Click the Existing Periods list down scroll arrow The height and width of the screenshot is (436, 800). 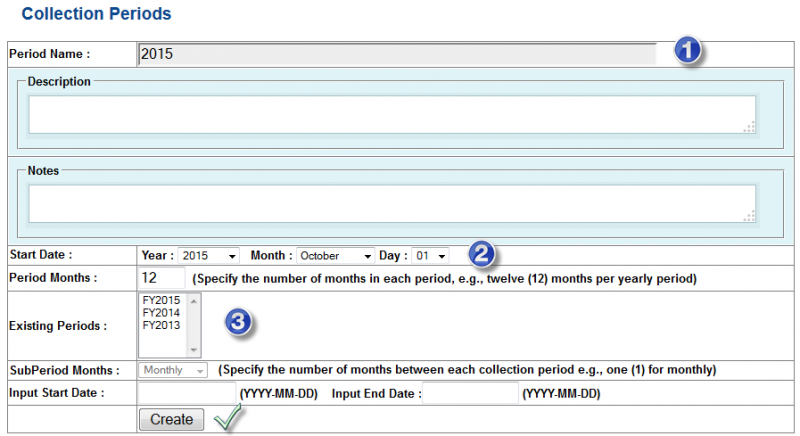coord(194,350)
